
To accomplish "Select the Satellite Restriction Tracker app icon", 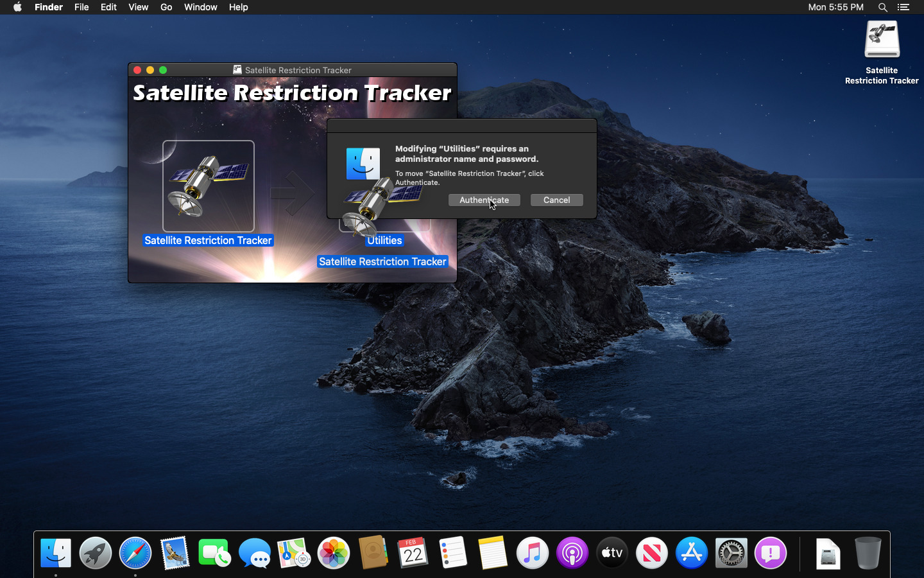I will (209, 186).
